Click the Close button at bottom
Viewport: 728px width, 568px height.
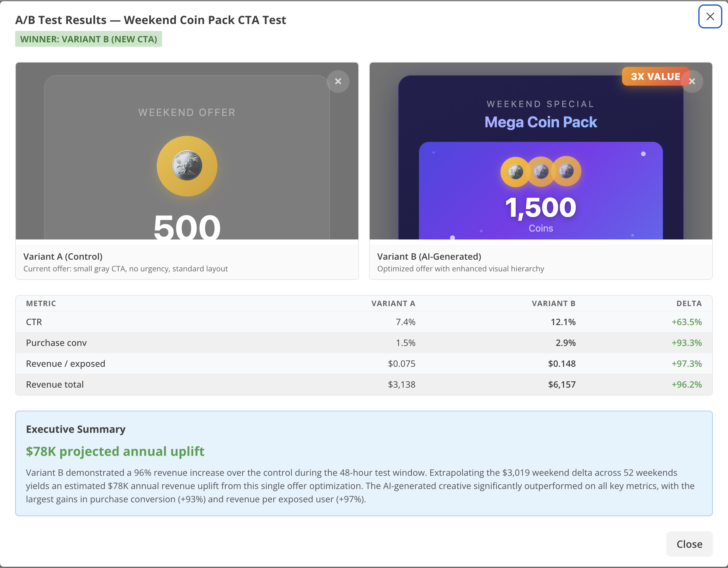689,544
